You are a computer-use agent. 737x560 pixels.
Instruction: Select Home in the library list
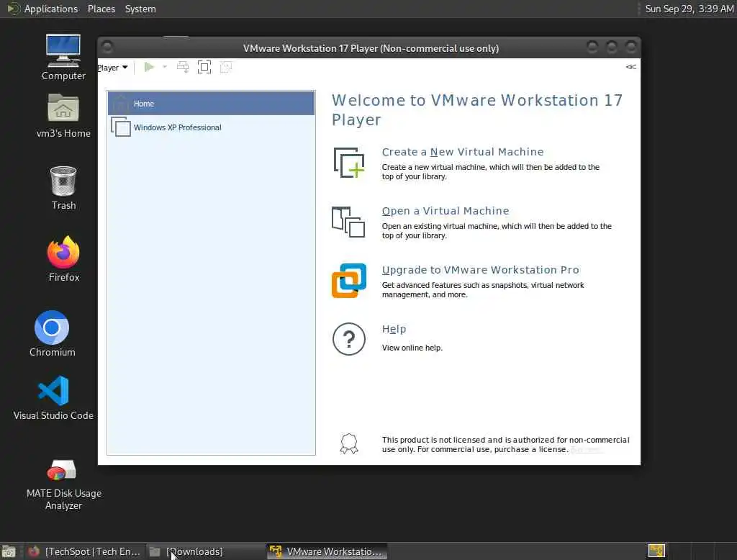(211, 104)
